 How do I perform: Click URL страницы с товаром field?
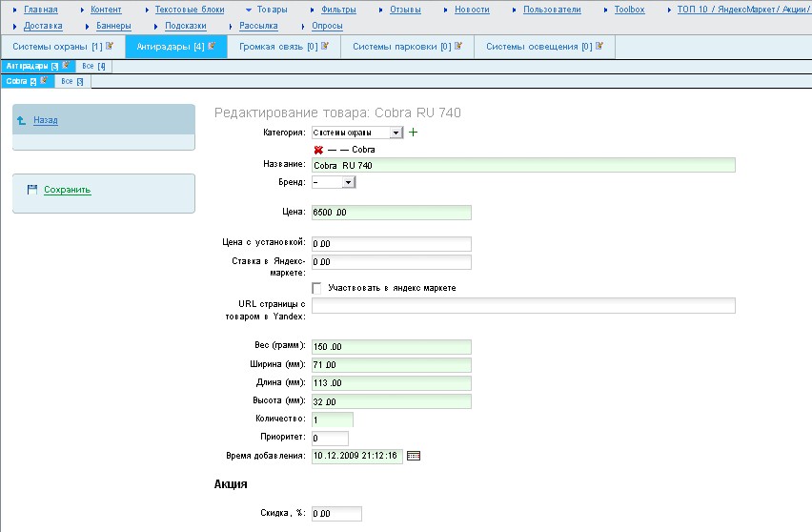[523, 306]
